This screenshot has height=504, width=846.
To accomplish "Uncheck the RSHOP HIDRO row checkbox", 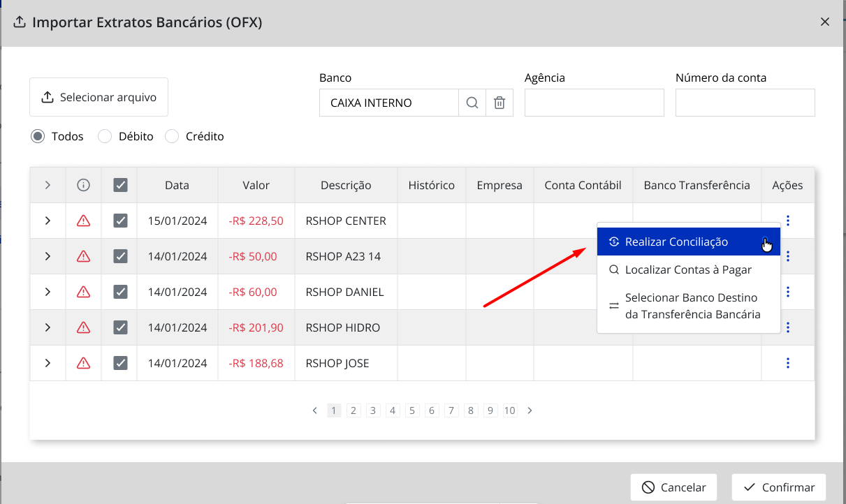I will (120, 327).
